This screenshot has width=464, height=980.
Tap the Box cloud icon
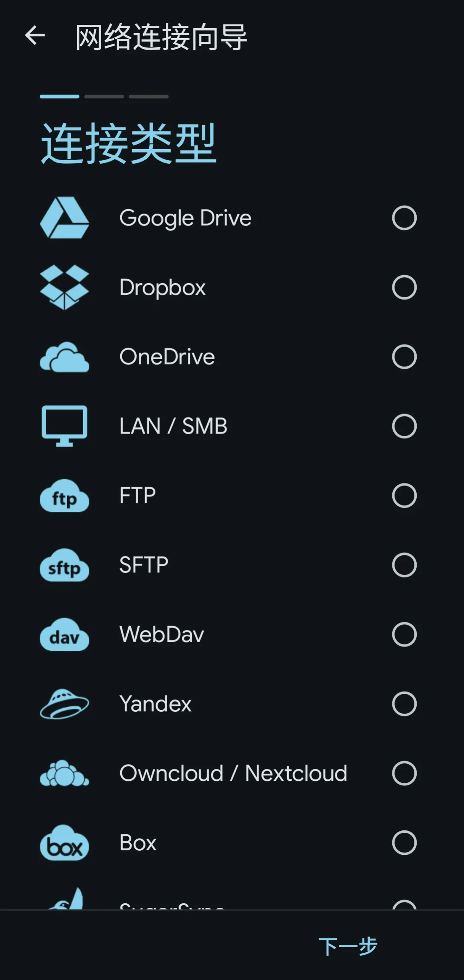click(x=64, y=843)
